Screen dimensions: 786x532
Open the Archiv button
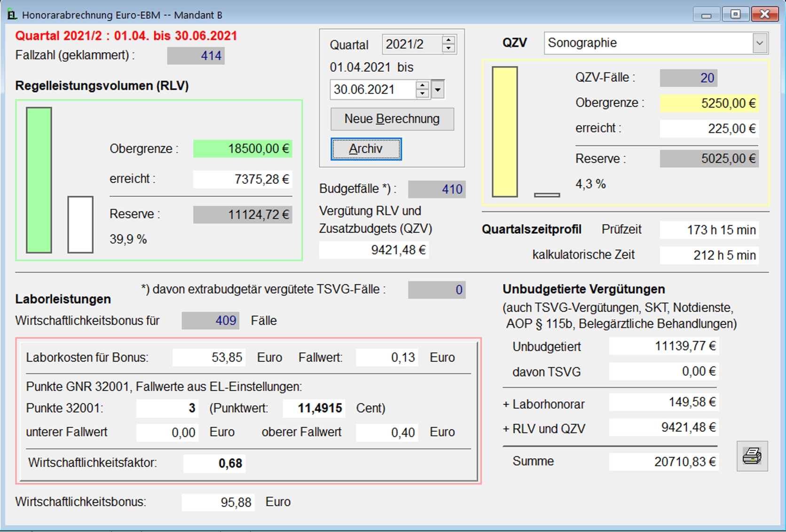(x=366, y=149)
